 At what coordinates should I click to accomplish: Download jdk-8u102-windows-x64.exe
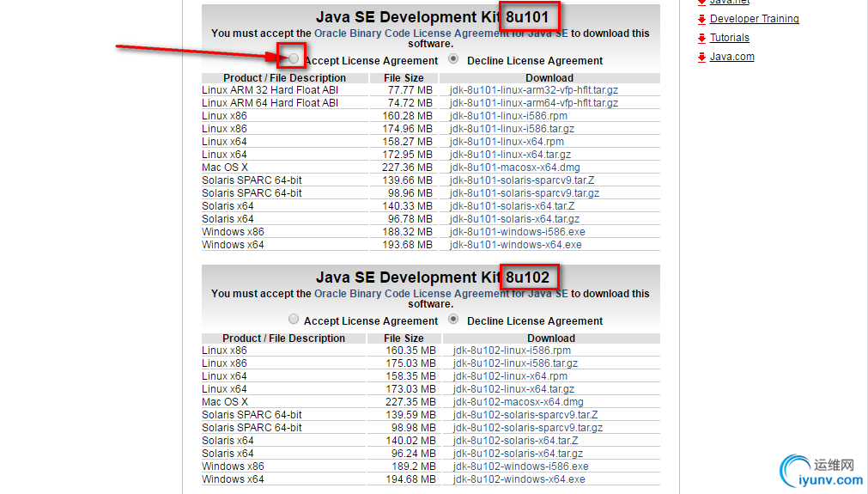pos(519,479)
